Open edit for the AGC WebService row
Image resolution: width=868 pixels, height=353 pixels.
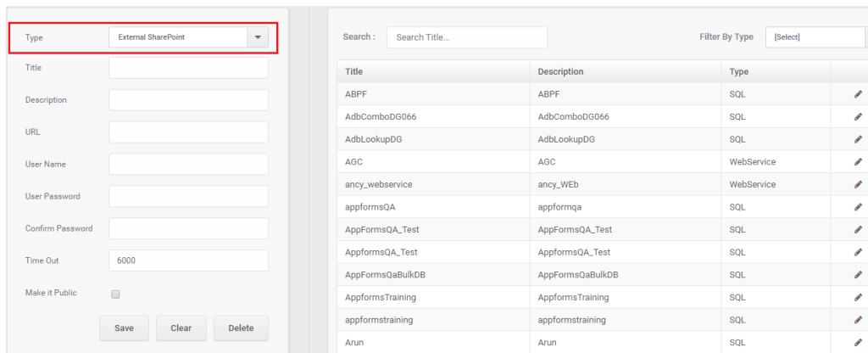coord(858,162)
